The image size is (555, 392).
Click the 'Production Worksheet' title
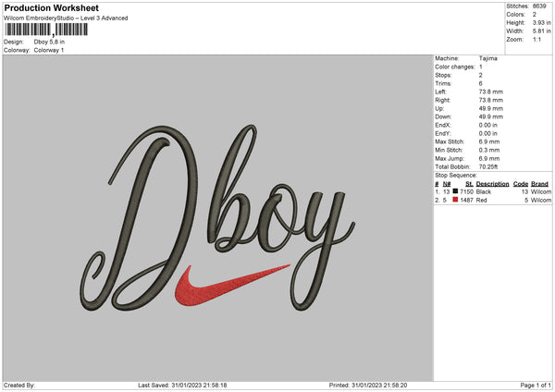tap(52, 7)
